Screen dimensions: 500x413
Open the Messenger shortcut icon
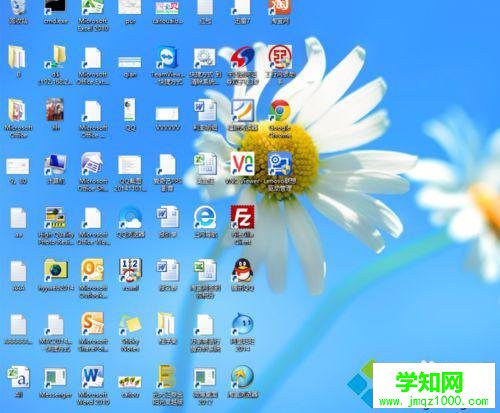click(55, 378)
